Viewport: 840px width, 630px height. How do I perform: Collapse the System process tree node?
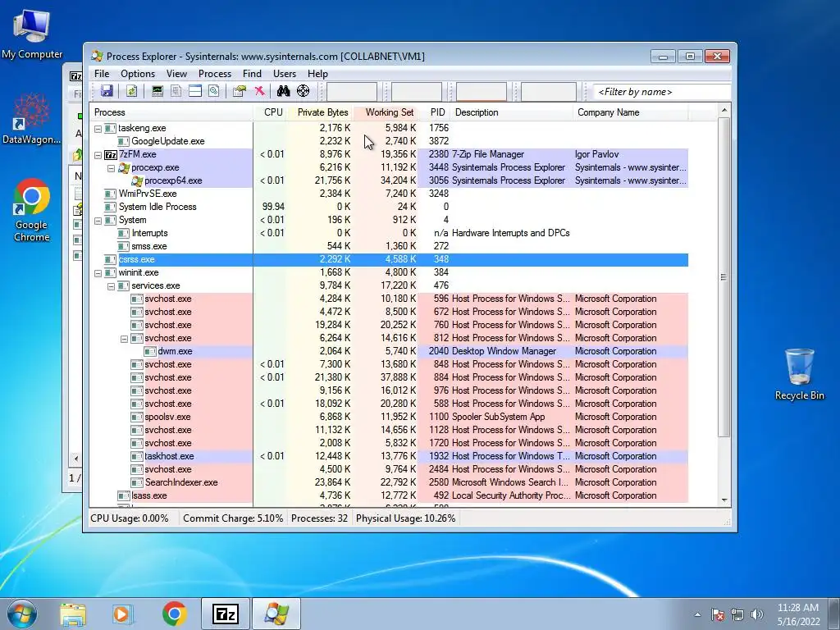click(x=98, y=221)
